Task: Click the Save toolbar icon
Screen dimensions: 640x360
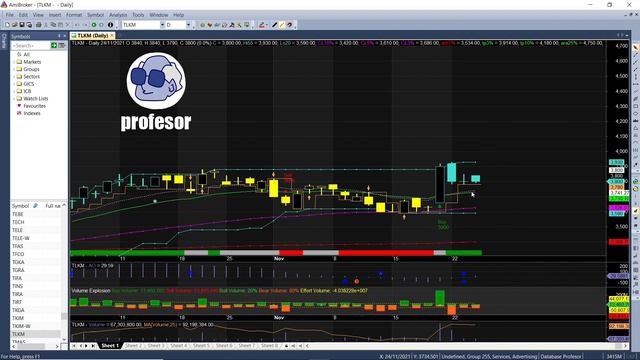Action: point(22,25)
